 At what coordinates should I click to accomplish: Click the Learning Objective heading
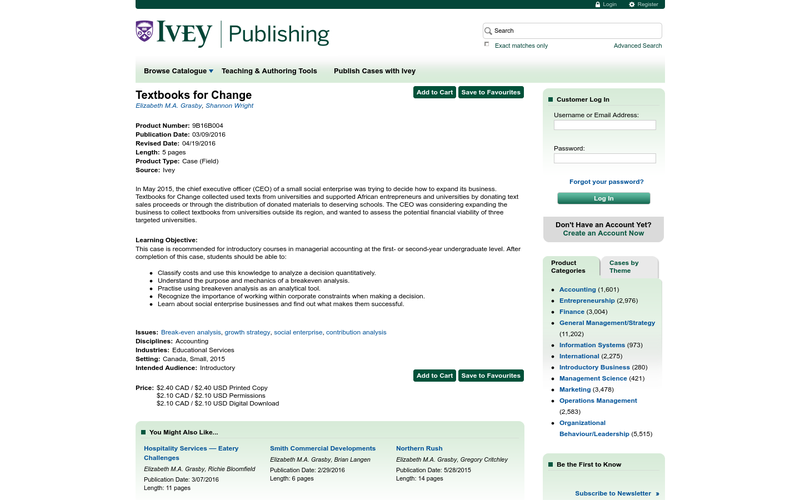pyautogui.click(x=166, y=240)
